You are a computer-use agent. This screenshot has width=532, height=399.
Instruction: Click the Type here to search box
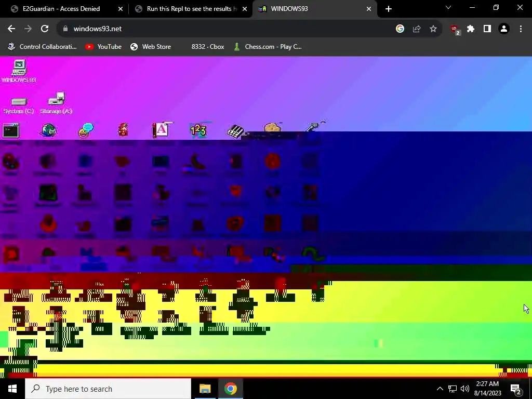tap(108, 389)
